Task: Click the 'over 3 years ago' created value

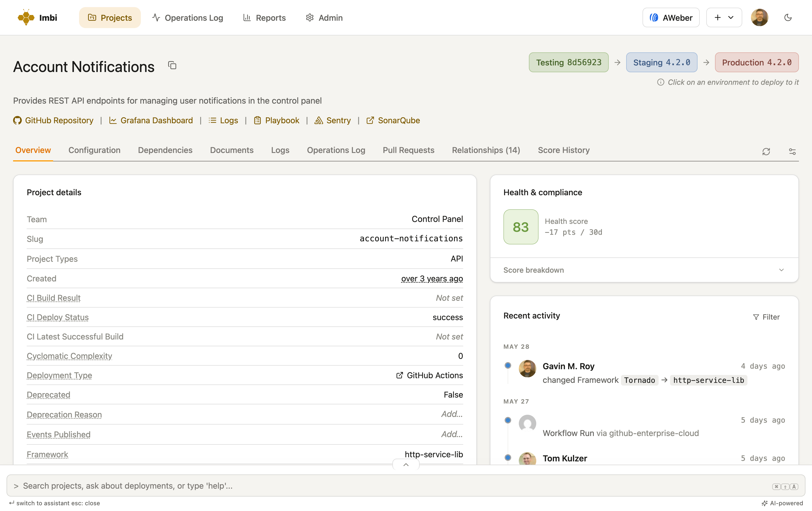Action: click(432, 279)
